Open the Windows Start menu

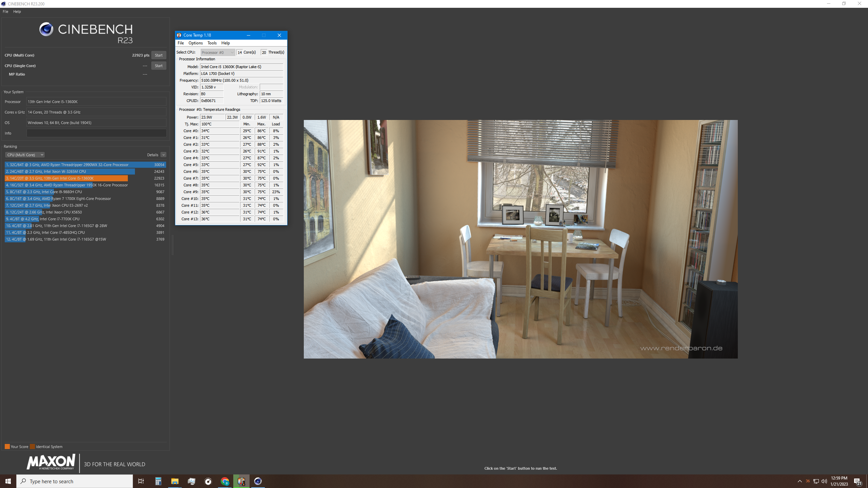pyautogui.click(x=8, y=481)
